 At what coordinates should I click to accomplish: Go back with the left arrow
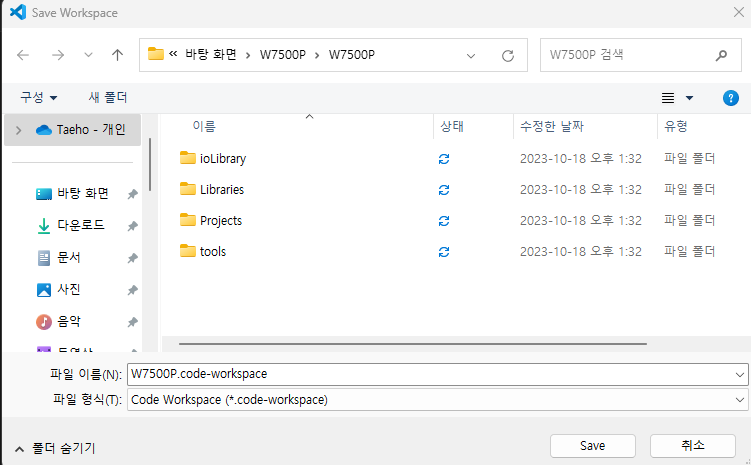pyautogui.click(x=23, y=55)
